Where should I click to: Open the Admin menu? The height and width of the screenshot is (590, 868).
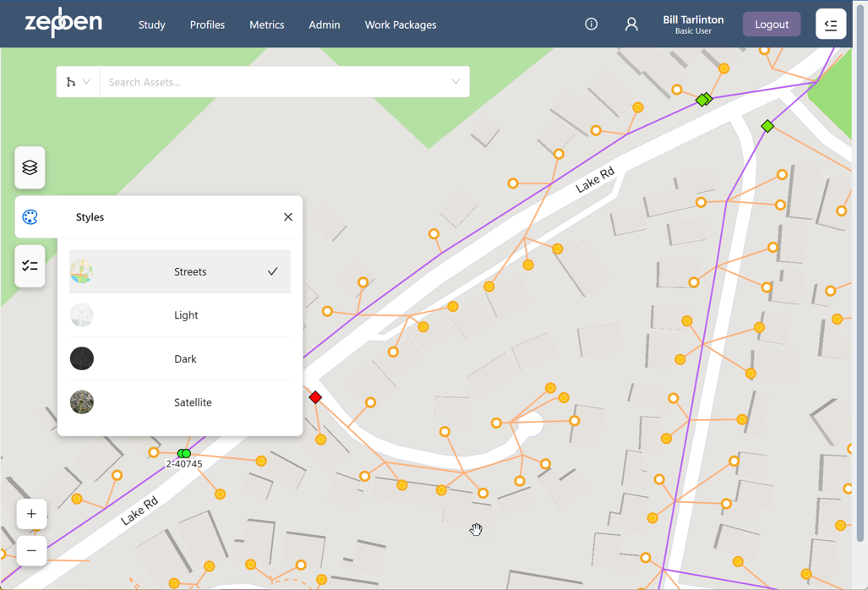coord(325,25)
